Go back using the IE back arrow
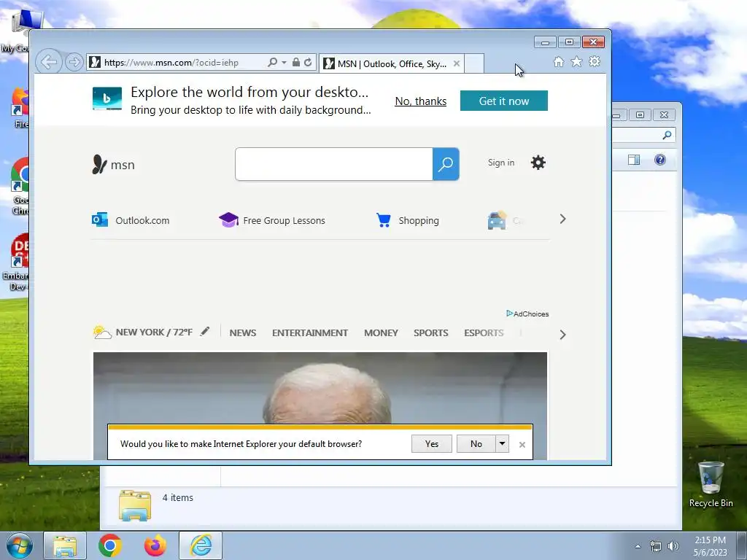 click(49, 62)
